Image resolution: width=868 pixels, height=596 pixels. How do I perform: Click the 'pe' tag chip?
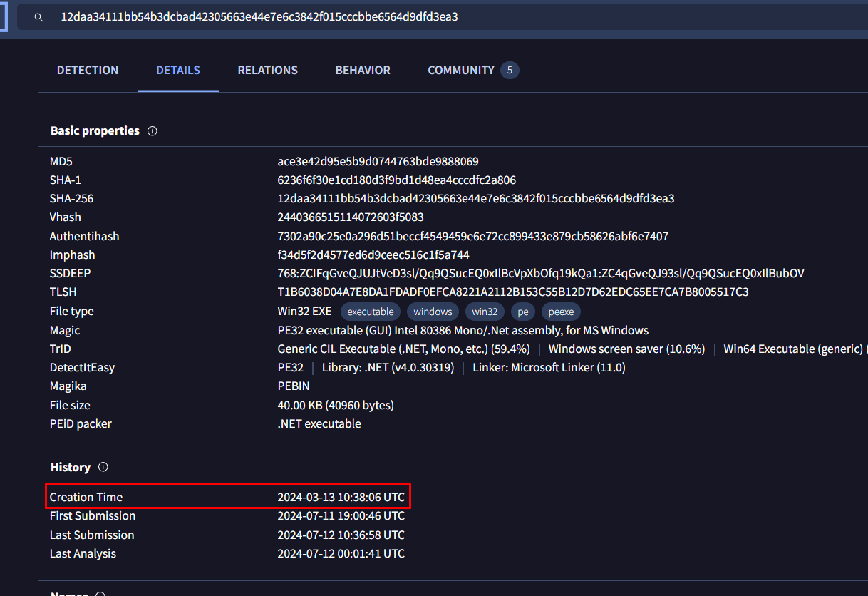(523, 312)
